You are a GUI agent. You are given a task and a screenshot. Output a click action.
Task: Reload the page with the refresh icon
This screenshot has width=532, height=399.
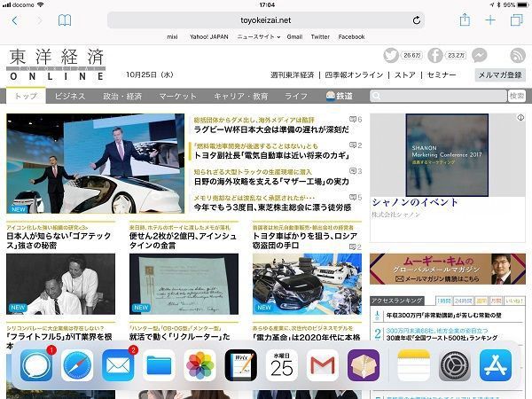tap(417, 20)
